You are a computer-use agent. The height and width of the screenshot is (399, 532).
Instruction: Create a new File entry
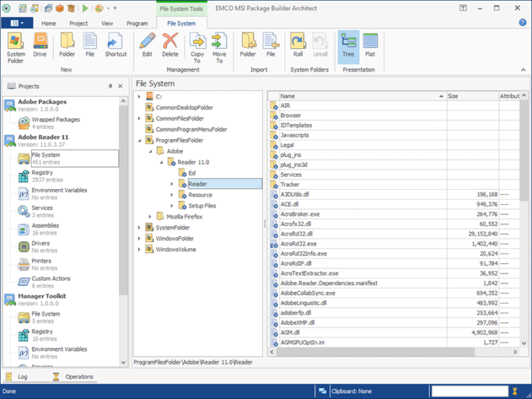coord(89,45)
